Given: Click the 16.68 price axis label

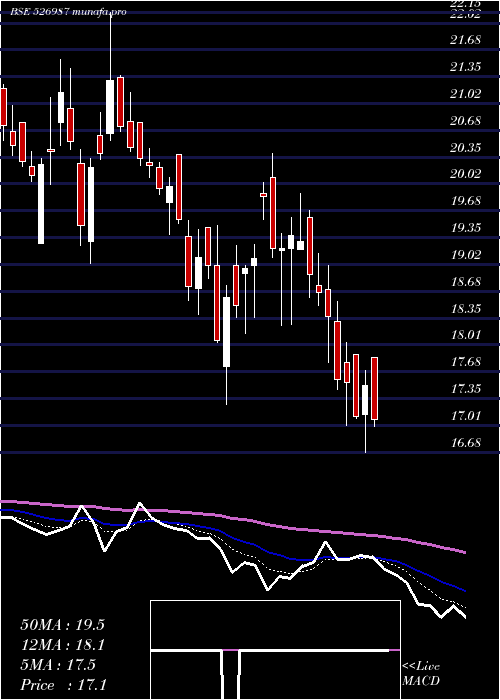Looking at the screenshot, I should (466, 443).
